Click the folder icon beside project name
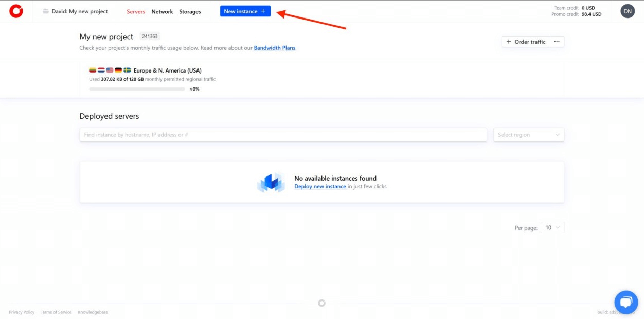 tap(46, 11)
